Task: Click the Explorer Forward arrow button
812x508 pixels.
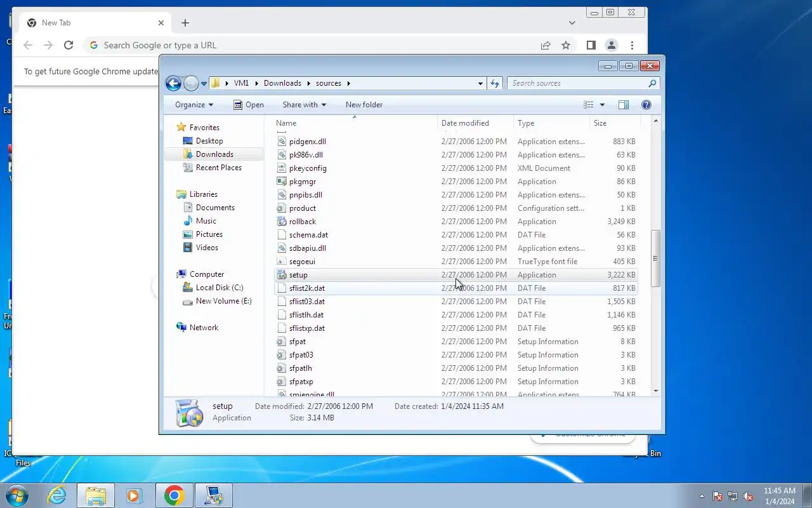Action: coord(191,83)
